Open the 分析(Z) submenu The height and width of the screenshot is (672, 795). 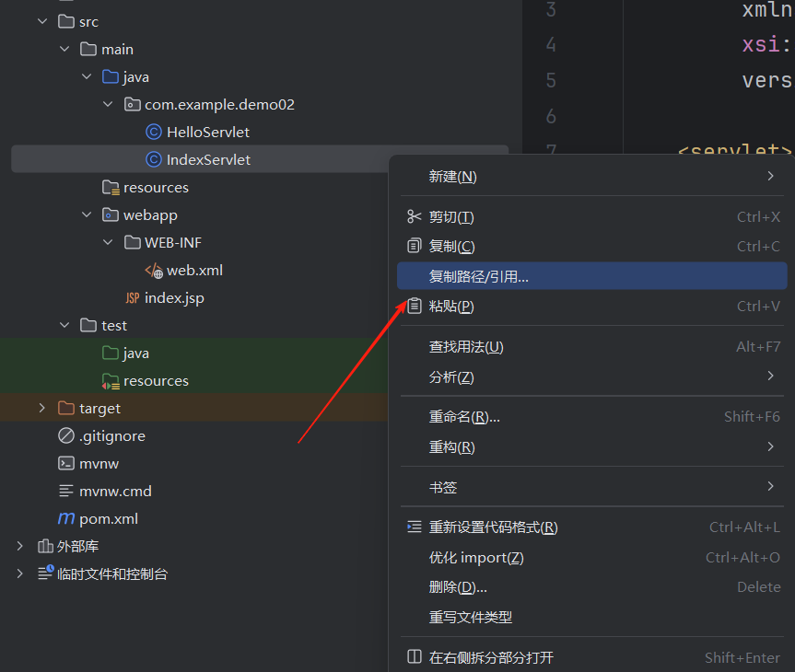pyautogui.click(x=591, y=377)
